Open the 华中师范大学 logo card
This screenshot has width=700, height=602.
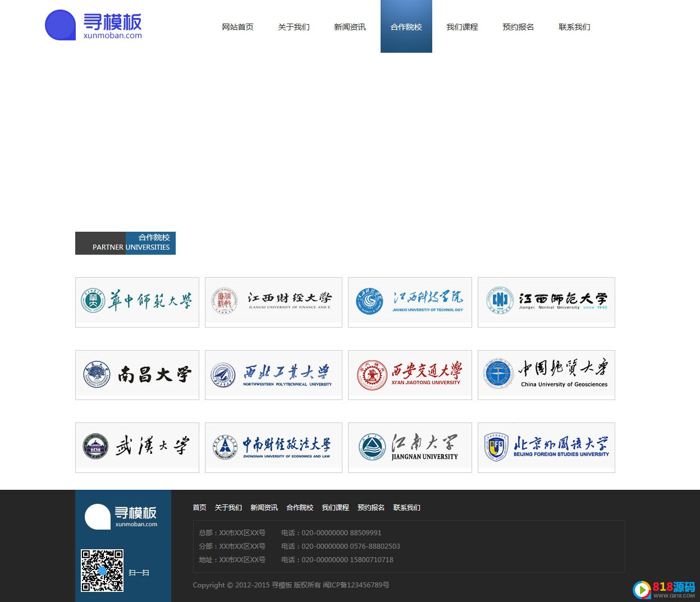[x=137, y=302]
